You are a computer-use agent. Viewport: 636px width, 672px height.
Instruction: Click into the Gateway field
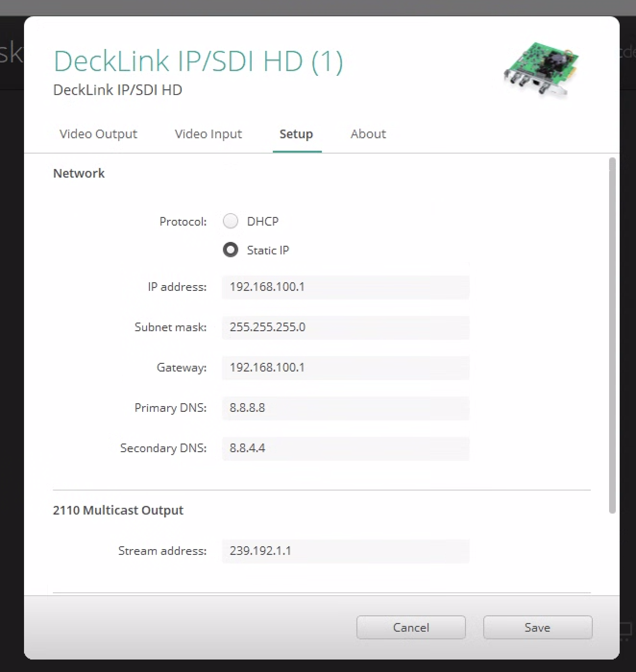345,368
